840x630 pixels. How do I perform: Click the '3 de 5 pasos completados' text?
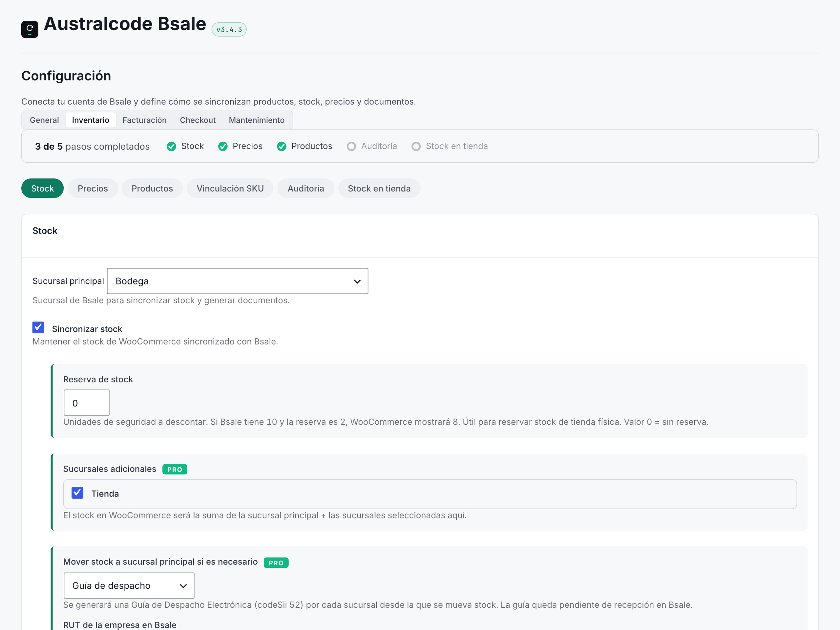[x=92, y=147]
